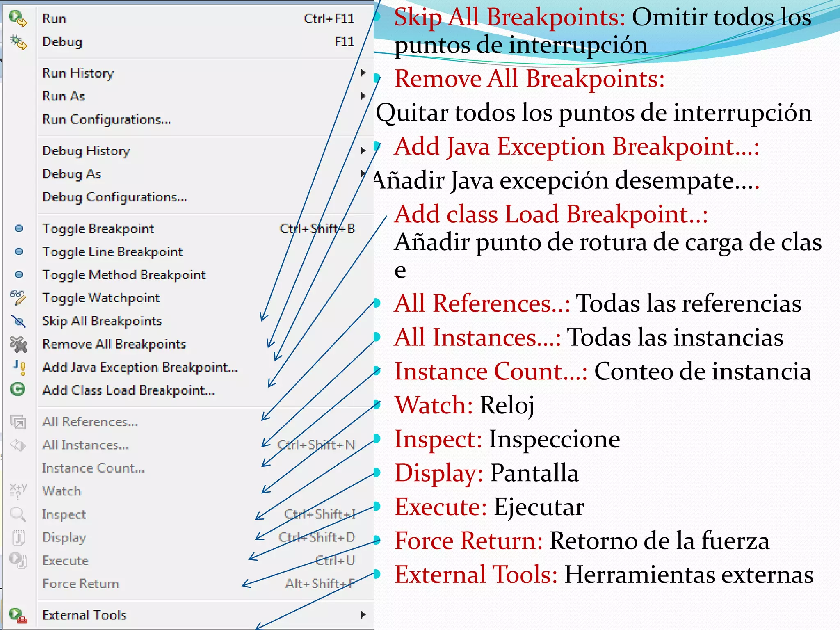Select the Instance Count... menu entry

point(94,468)
